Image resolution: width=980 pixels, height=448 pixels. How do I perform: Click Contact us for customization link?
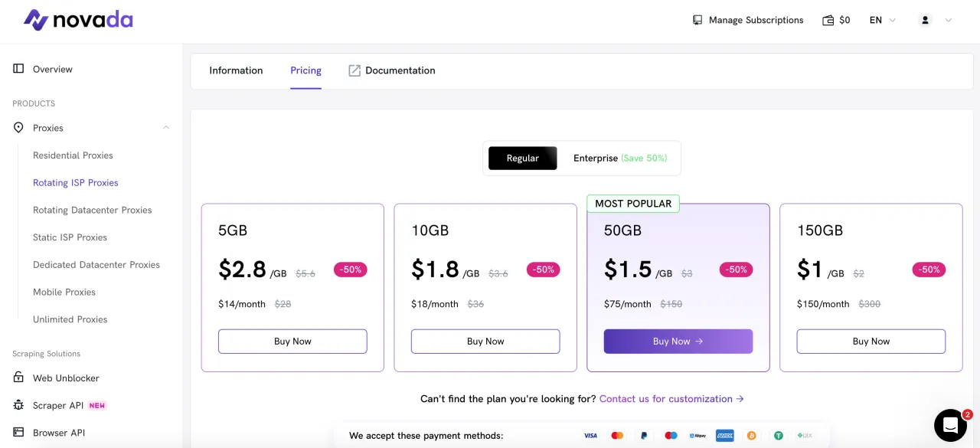pos(671,399)
